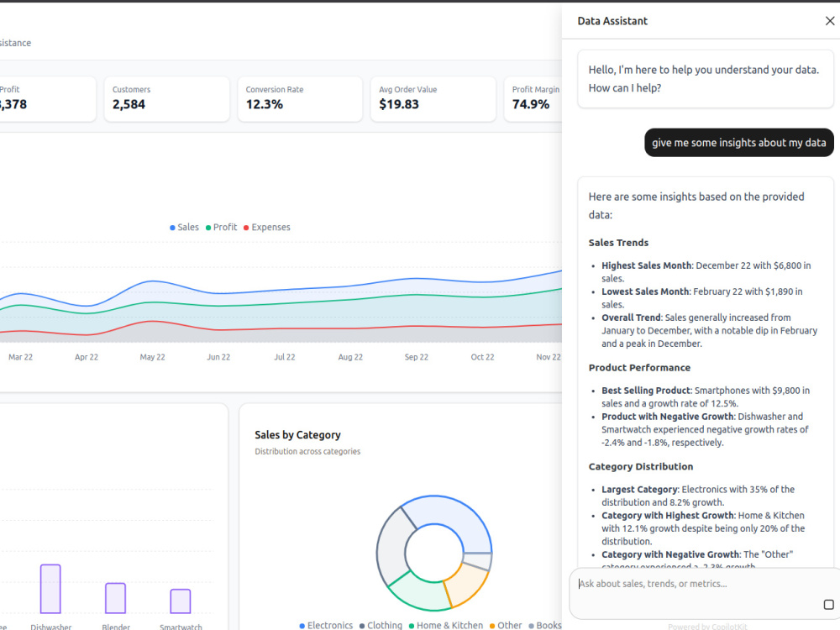Click the Product with Negative Growth bullet
The image size is (840, 630).
[x=705, y=429]
